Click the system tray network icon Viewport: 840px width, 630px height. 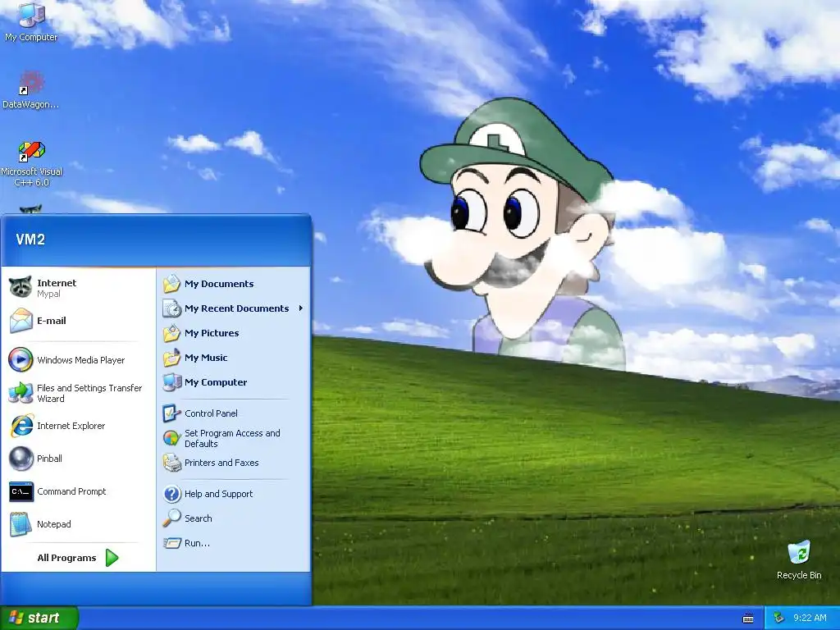click(779, 618)
